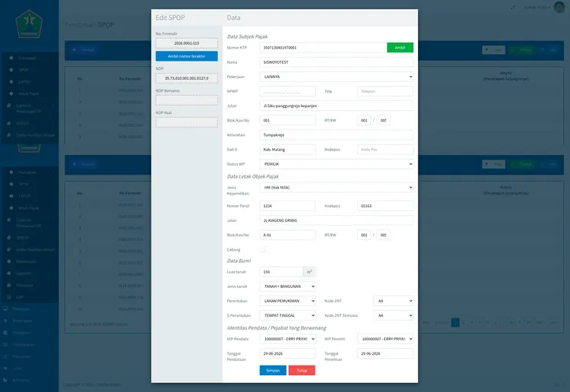Screen dimensions: 570x392
Task: Click the user avatar in top-right corner
Action: pos(559,8)
